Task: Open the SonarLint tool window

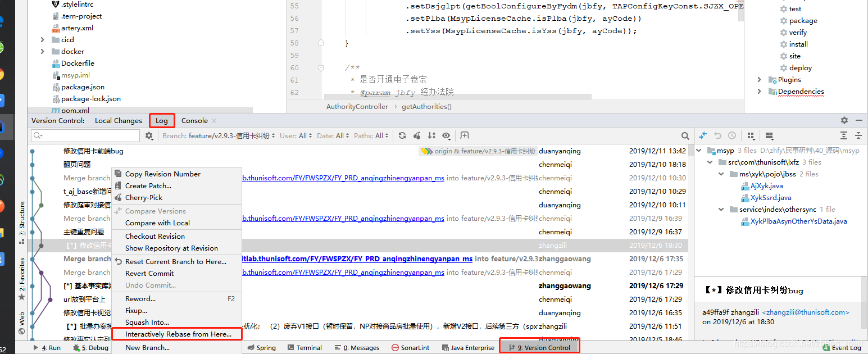Action: (x=410, y=348)
